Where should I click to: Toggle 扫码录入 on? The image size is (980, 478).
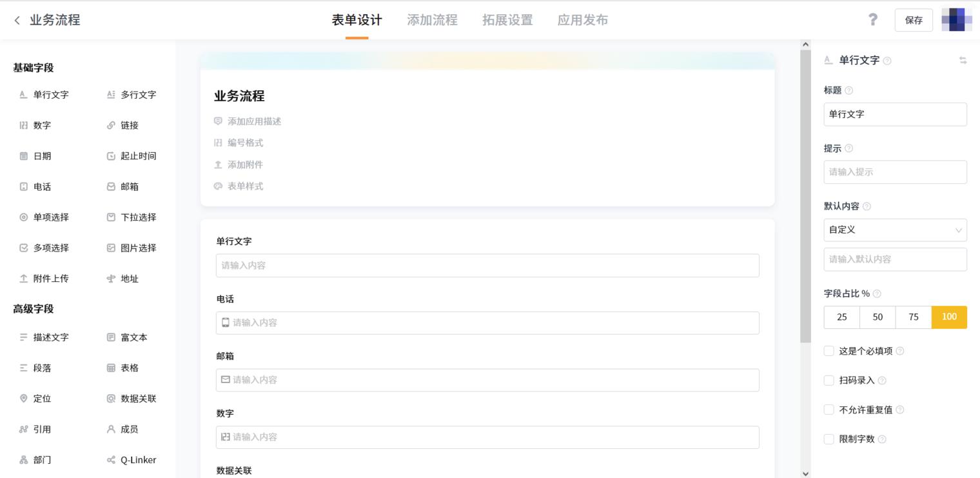point(829,381)
